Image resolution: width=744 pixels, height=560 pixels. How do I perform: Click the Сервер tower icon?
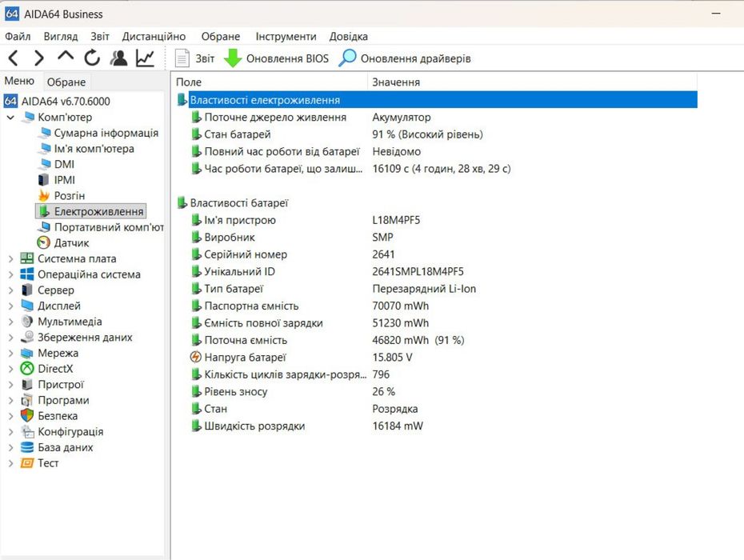(27, 290)
